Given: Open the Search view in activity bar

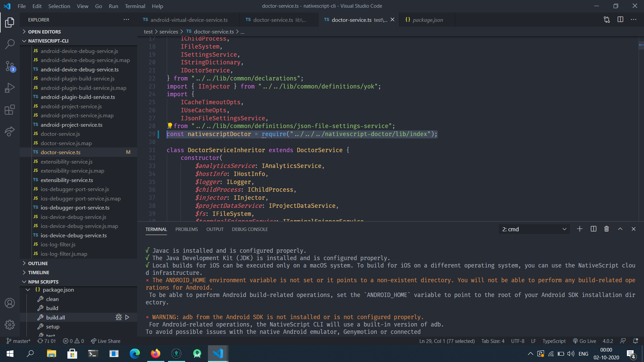Looking at the screenshot, I should [x=10, y=44].
